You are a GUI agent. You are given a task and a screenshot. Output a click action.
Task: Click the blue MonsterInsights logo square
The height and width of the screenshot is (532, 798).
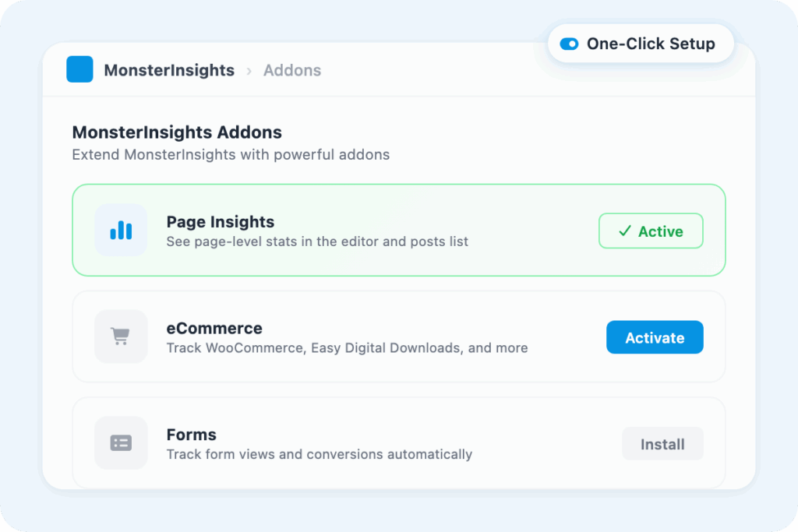click(x=79, y=69)
